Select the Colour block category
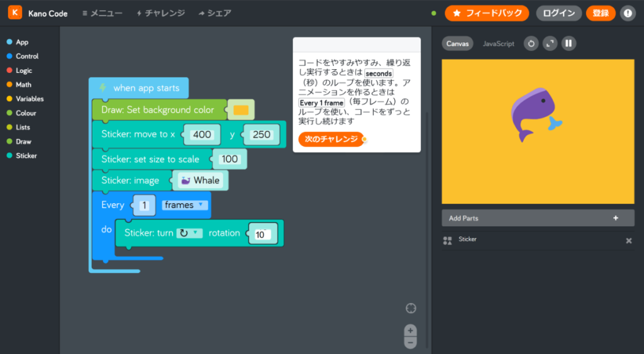This screenshot has height=354, width=644. 21,113
